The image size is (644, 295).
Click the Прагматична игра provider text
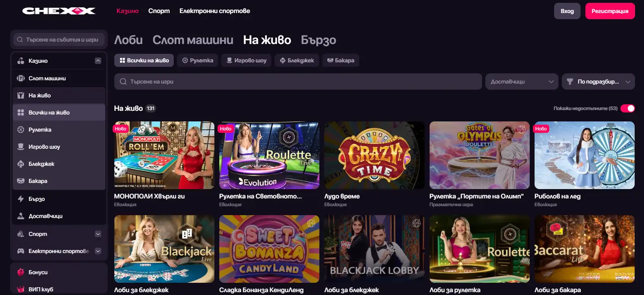click(x=451, y=205)
